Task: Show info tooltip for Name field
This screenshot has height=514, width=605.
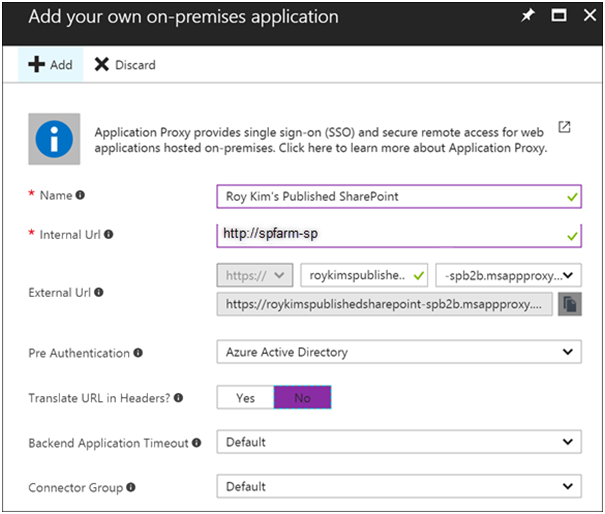Action: click(x=80, y=195)
